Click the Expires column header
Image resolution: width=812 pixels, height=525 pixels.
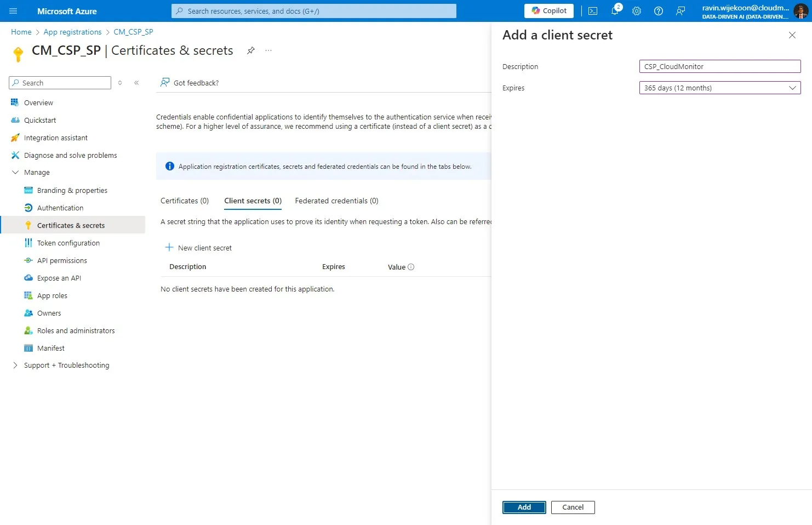(x=334, y=266)
